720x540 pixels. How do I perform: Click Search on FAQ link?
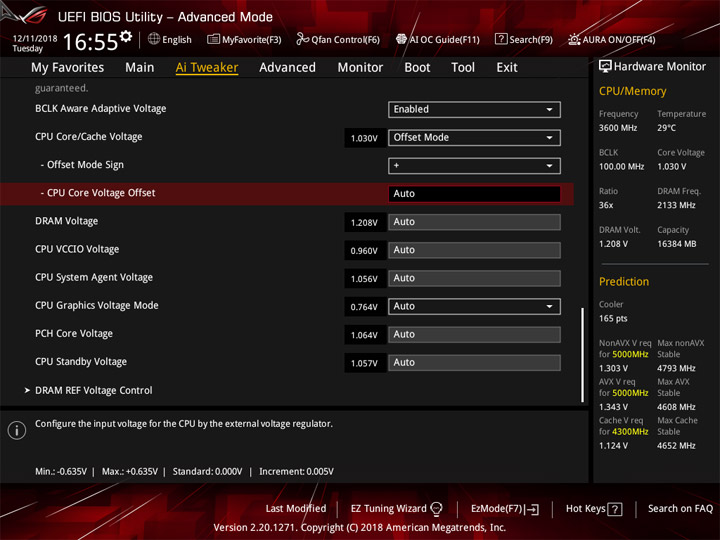(680, 508)
